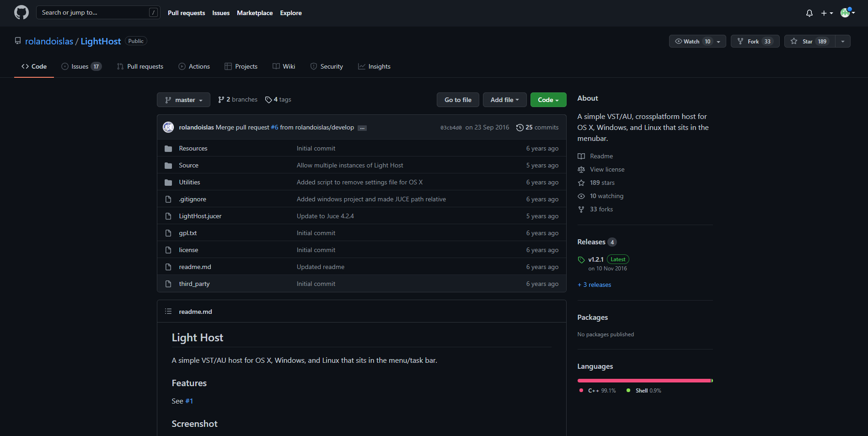The image size is (868, 436).
Task: Click the C++ 99.1% language legend
Action: pos(598,390)
